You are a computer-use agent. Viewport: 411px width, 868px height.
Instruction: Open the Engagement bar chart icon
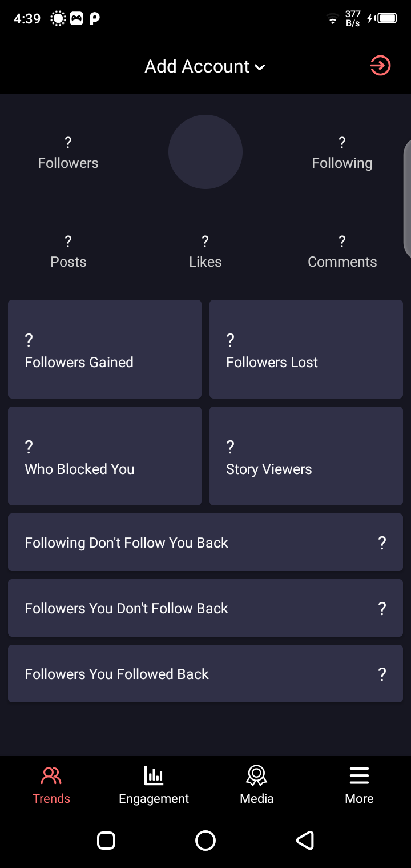154,776
